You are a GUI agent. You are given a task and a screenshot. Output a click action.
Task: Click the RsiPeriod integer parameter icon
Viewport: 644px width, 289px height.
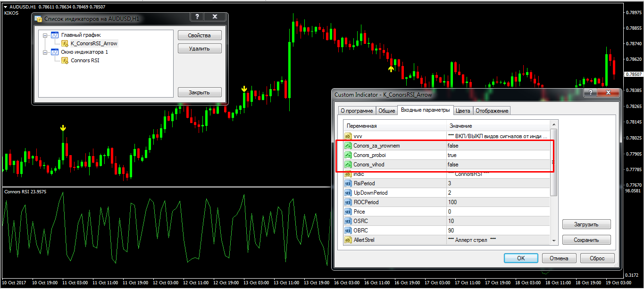(348, 183)
